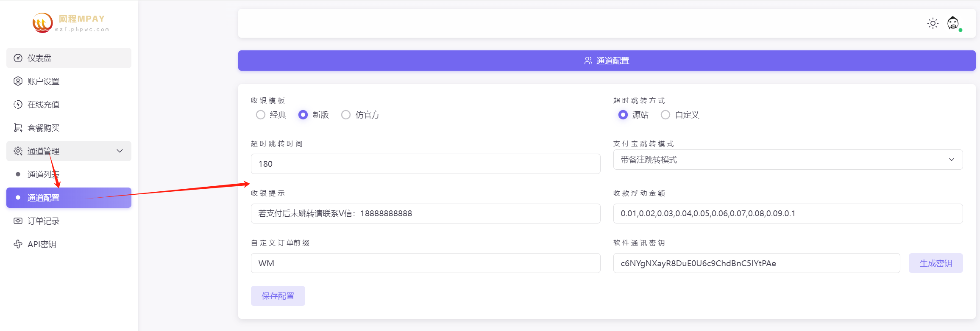Viewport: 980px width, 331px height.
Task: Click the 网程MPAY logo
Action: (x=70, y=23)
